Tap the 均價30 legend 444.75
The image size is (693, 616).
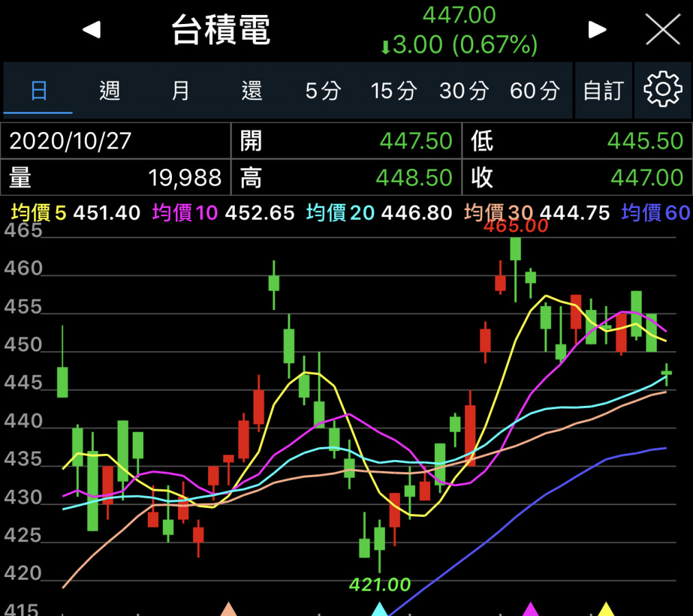[537, 213]
